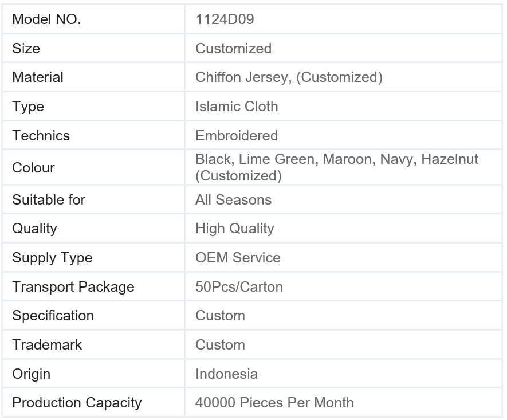Click the Suitable for label
This screenshot has width=507, height=420.
point(49,200)
